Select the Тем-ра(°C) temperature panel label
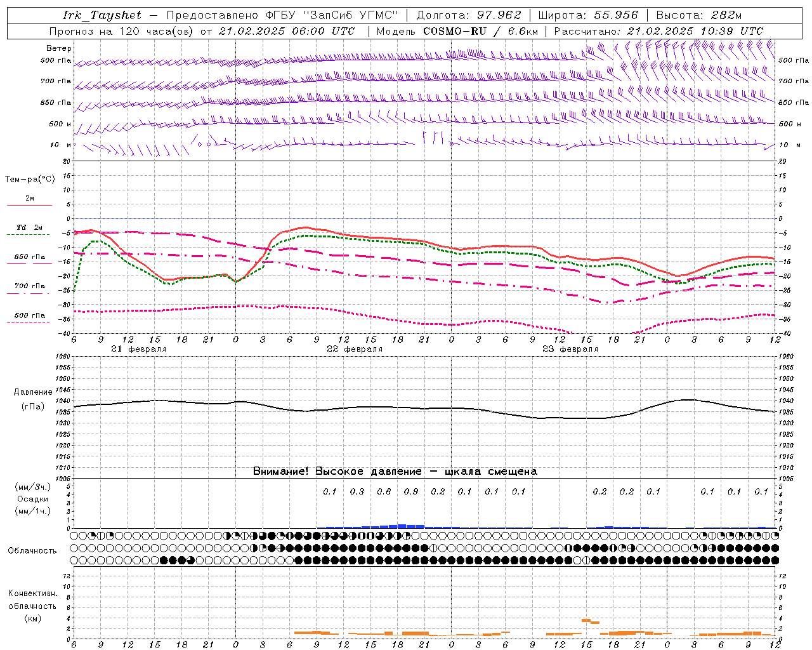The height and width of the screenshot is (650, 812). click(x=30, y=180)
